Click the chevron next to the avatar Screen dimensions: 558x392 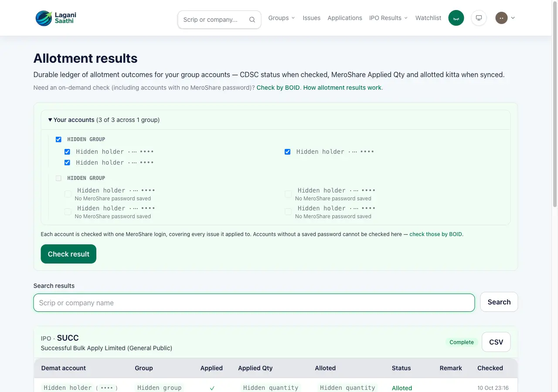click(513, 18)
